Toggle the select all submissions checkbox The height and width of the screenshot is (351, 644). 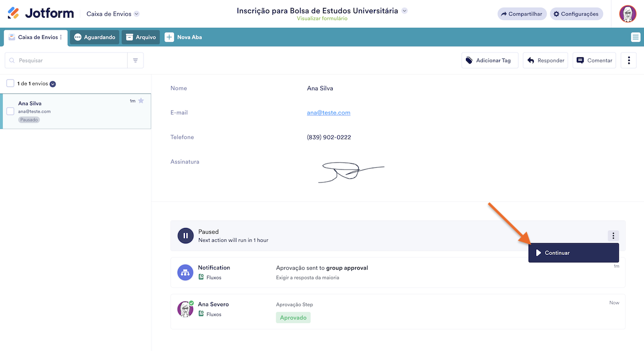click(x=10, y=84)
